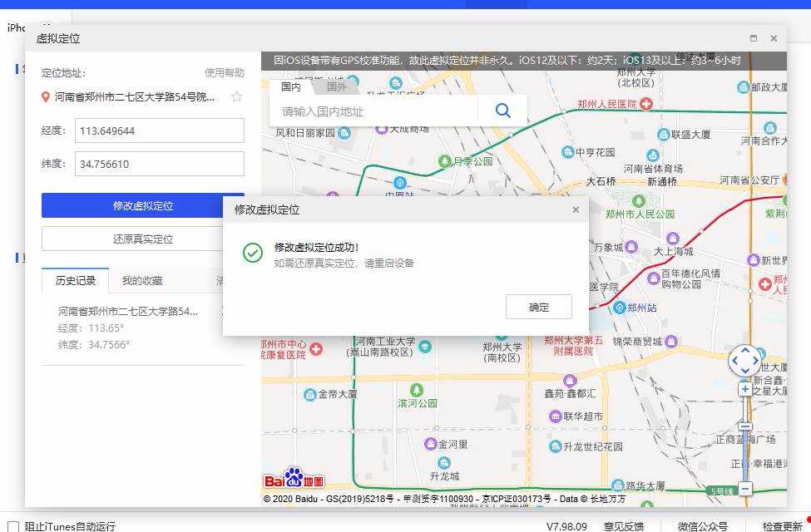
Task: Switch to 国外 map tab
Action: [337, 86]
